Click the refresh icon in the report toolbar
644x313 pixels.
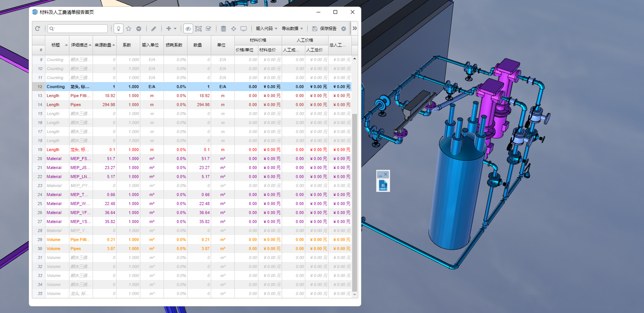tap(38, 28)
